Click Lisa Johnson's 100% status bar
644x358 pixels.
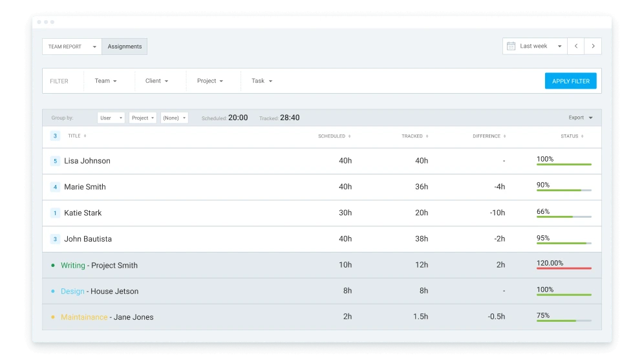point(564,164)
